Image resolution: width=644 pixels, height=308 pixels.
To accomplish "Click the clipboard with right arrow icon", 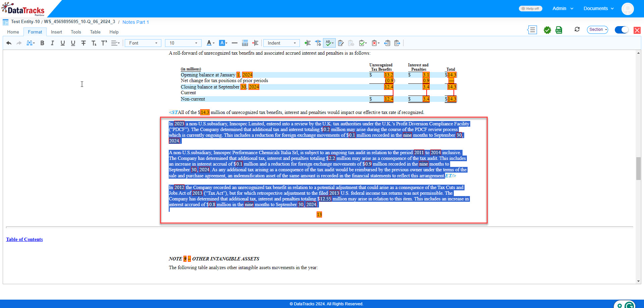I will pyautogui.click(x=397, y=43).
